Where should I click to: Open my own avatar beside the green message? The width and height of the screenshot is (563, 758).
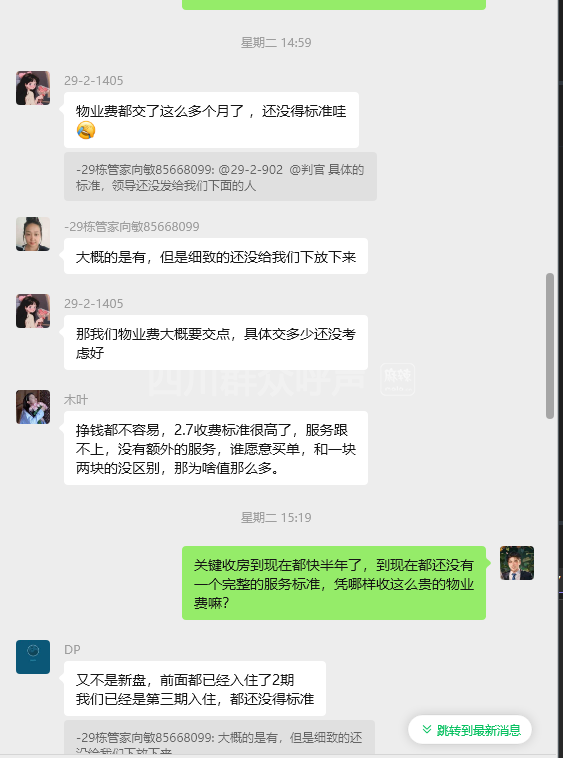point(517,563)
